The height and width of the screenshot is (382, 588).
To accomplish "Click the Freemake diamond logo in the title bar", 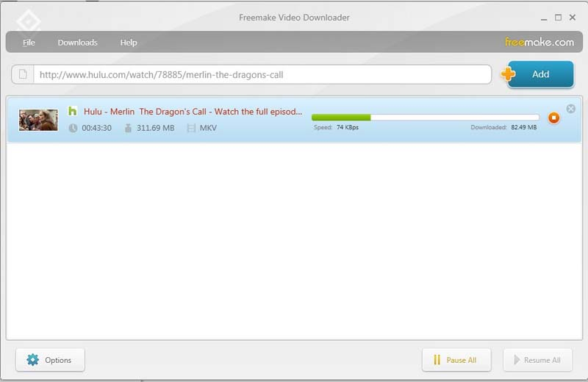I will (29, 21).
